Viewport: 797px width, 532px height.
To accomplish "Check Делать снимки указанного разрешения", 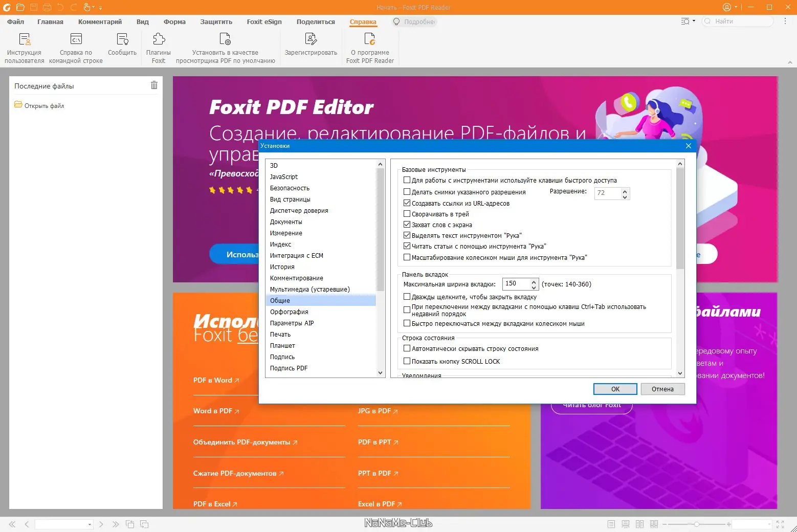I will [407, 192].
